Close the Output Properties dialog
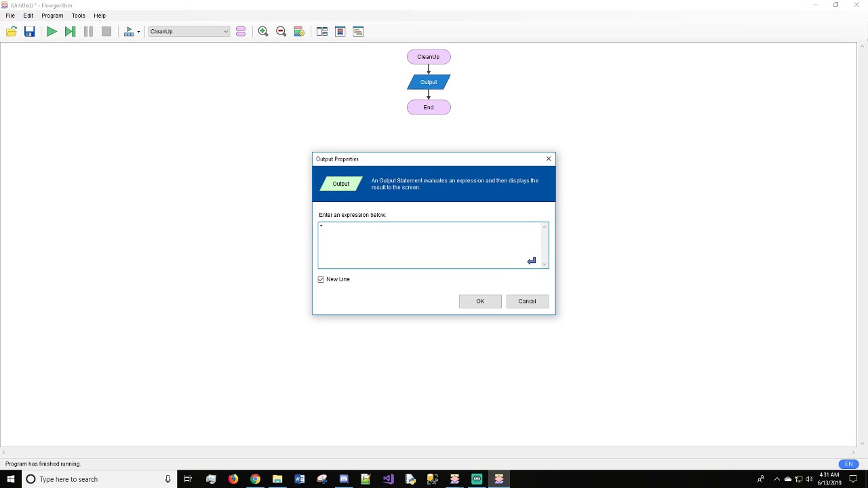 pyautogui.click(x=549, y=159)
